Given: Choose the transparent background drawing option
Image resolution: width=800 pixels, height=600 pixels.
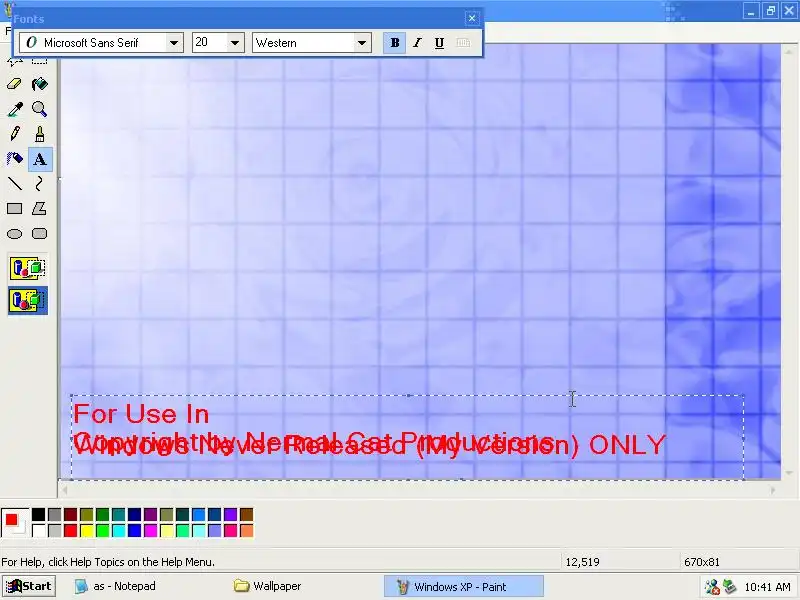Looking at the screenshot, I should pyautogui.click(x=28, y=301).
